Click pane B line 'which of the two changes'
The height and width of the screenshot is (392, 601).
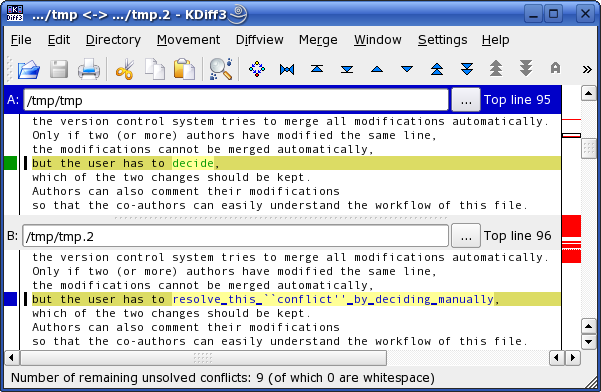tap(171, 313)
